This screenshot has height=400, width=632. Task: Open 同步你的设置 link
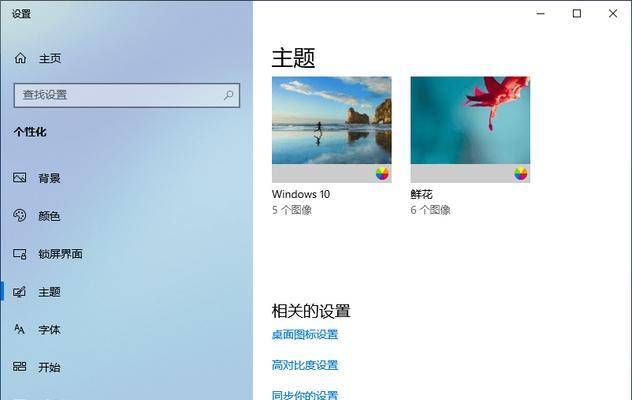tap(305, 394)
